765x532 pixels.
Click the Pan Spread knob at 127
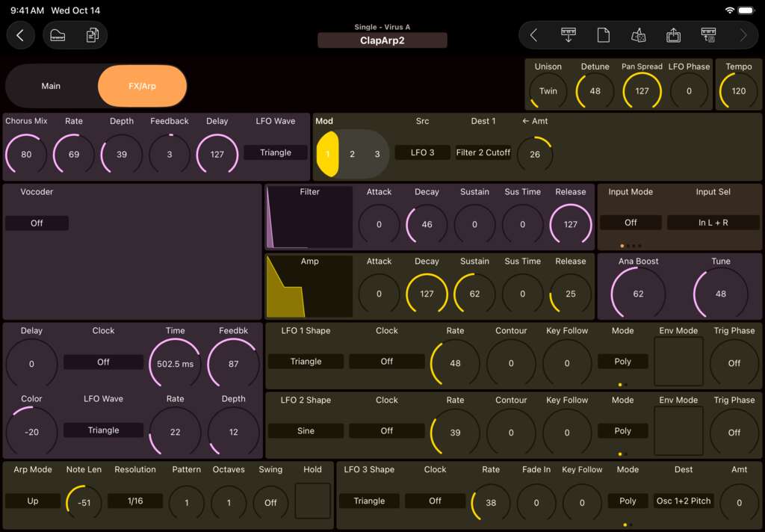[642, 91]
